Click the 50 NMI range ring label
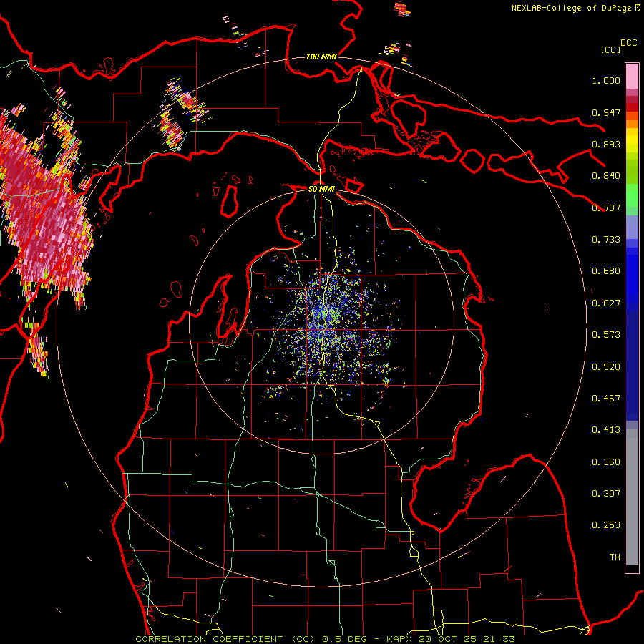This screenshot has width=644, height=644. click(321, 189)
